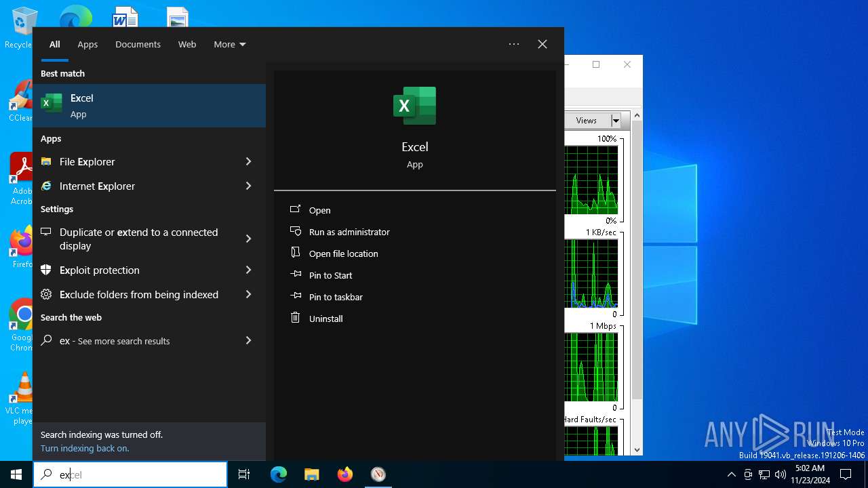Expand the 'ex' web search results chevron
This screenshot has height=488, width=868.
tap(248, 340)
